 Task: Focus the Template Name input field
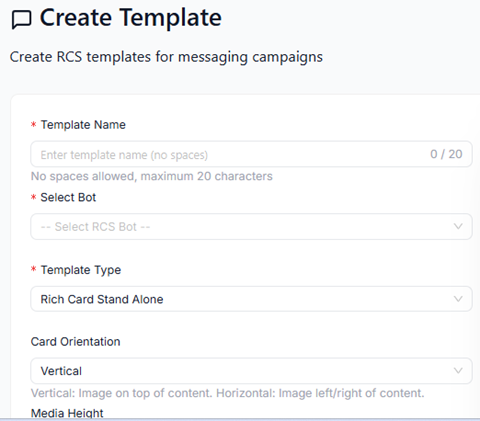251,154
